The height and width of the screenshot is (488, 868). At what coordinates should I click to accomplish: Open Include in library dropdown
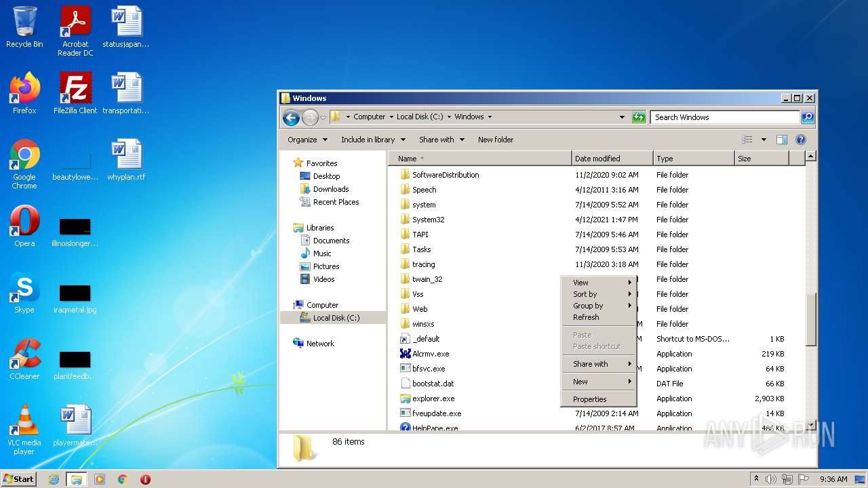click(x=373, y=140)
